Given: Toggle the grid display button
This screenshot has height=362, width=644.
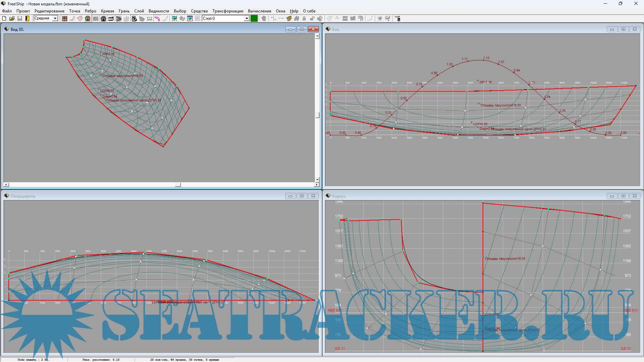Looking at the screenshot, I should click(x=96, y=18).
